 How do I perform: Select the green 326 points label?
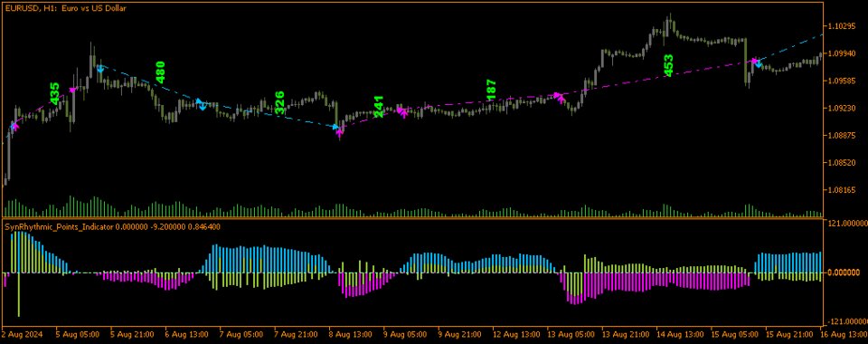coord(280,102)
